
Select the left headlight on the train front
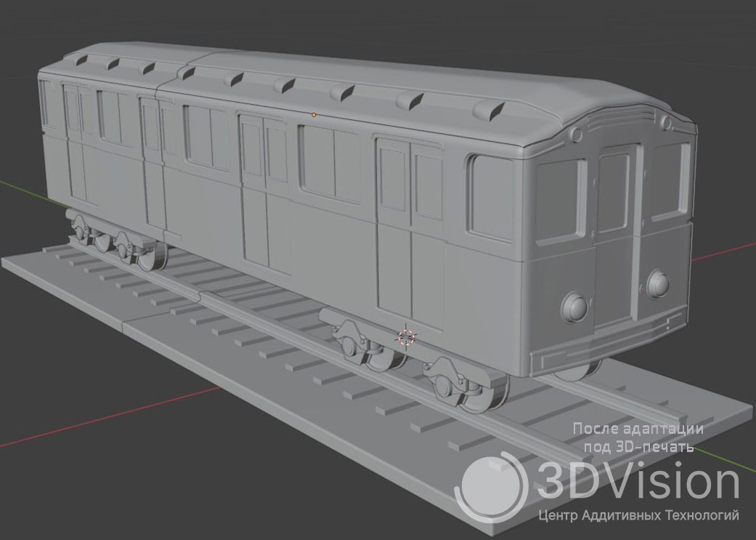click(576, 306)
